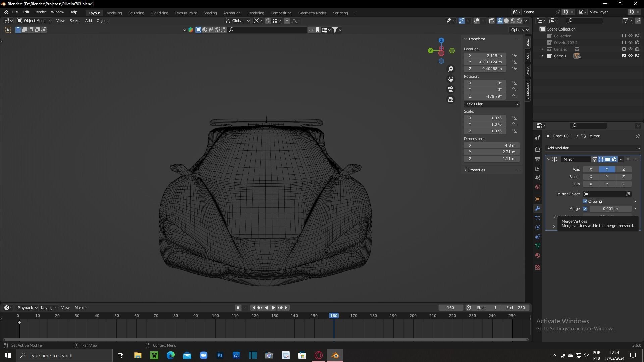Toggle Mirror modifier On Cage icon
The height and width of the screenshot is (362, 644).
[x=594, y=159]
